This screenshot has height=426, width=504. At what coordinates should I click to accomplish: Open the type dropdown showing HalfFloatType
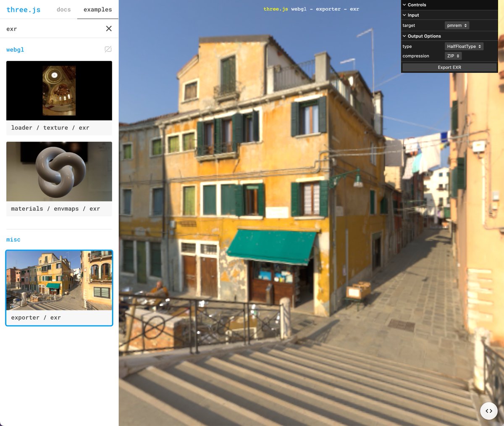pyautogui.click(x=464, y=47)
